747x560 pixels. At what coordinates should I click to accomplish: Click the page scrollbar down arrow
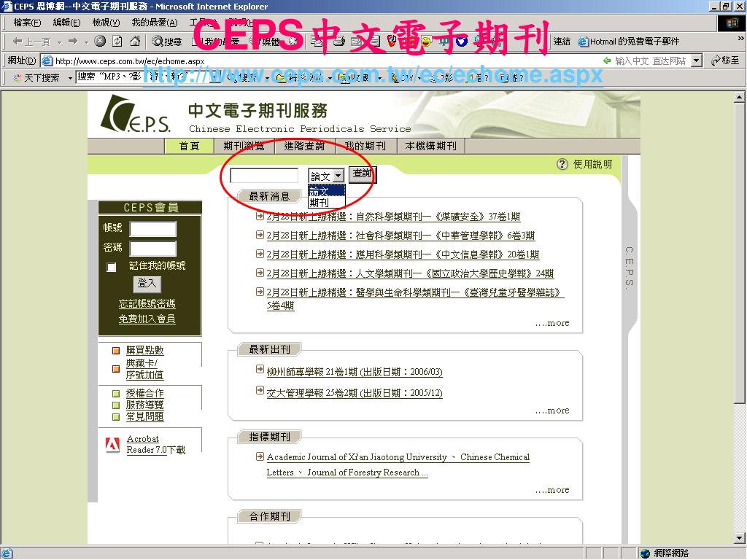tap(739, 539)
